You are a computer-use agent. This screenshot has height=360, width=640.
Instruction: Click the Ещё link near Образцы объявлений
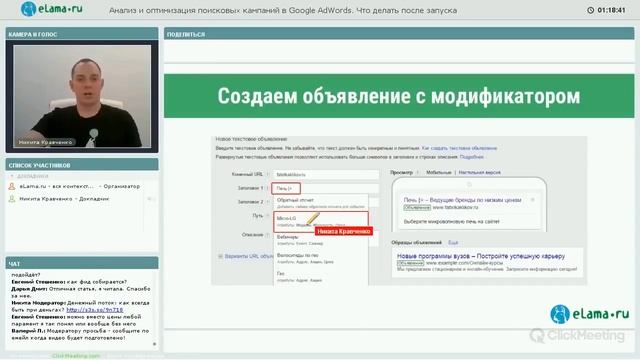[453, 242]
